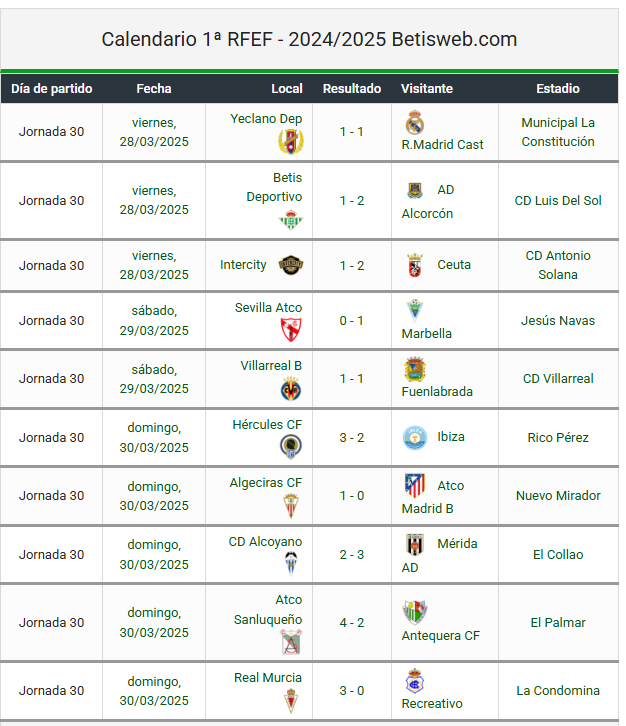Click the Atco Madrid B crest
626x726 pixels.
point(414,485)
